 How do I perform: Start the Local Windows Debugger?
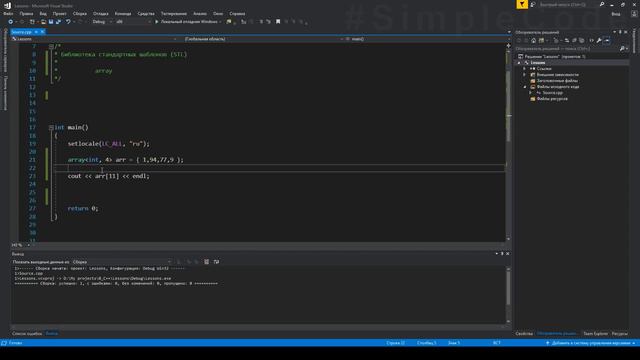[187, 22]
